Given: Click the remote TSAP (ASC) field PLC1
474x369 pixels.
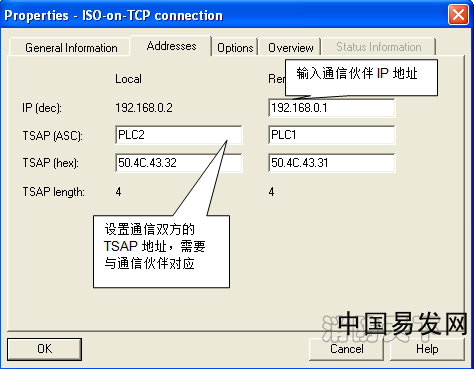Looking at the screenshot, I should (332, 135).
